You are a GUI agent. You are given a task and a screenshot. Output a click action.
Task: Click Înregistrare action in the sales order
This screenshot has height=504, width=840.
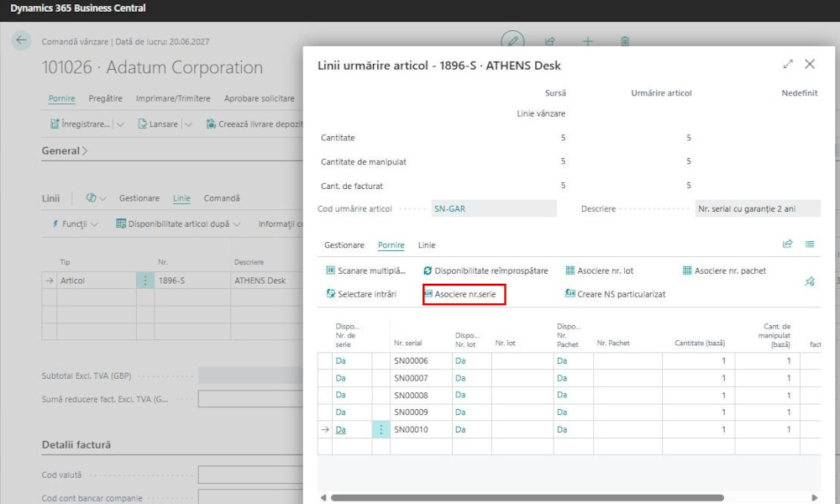(x=80, y=123)
